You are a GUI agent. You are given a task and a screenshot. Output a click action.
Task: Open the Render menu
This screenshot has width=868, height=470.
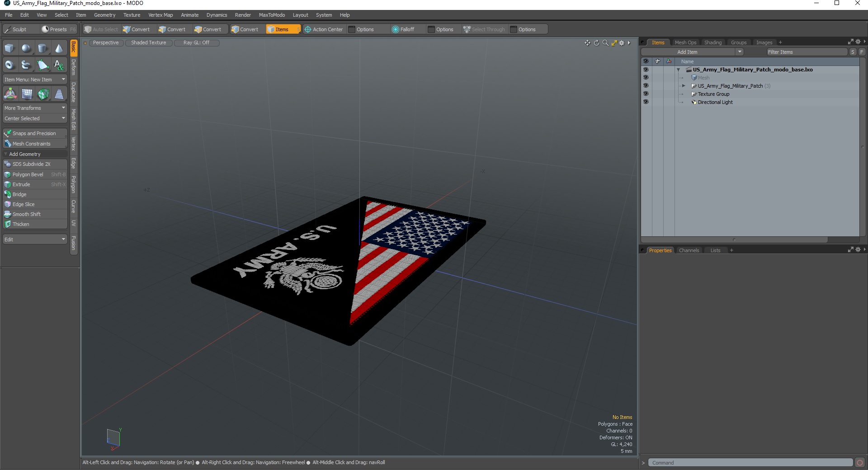point(243,15)
